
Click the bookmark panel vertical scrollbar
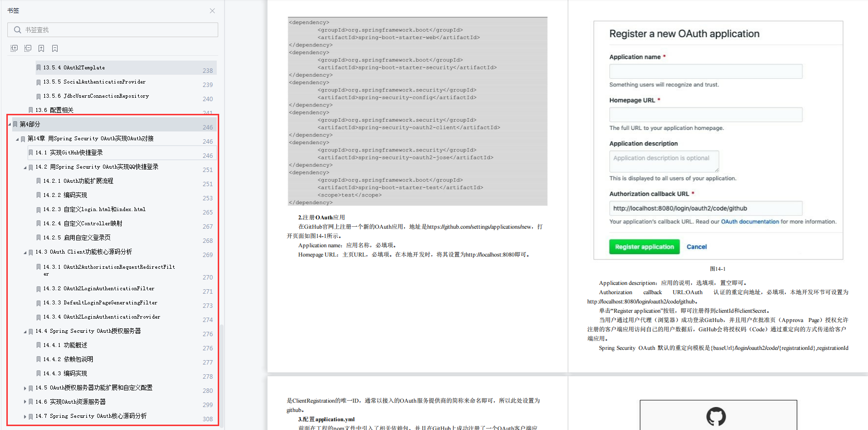[x=222, y=376]
